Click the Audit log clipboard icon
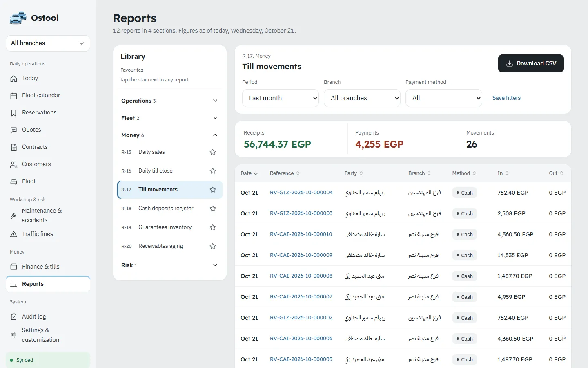The width and height of the screenshot is (588, 368). coord(14,317)
